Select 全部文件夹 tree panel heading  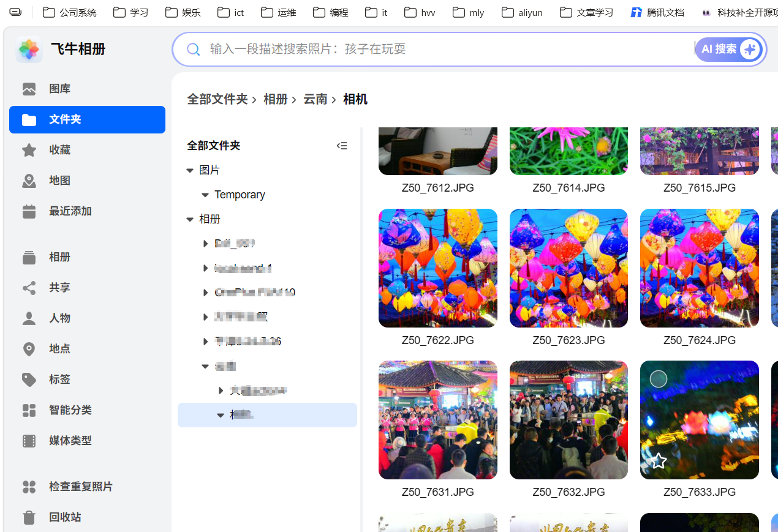[x=214, y=146]
